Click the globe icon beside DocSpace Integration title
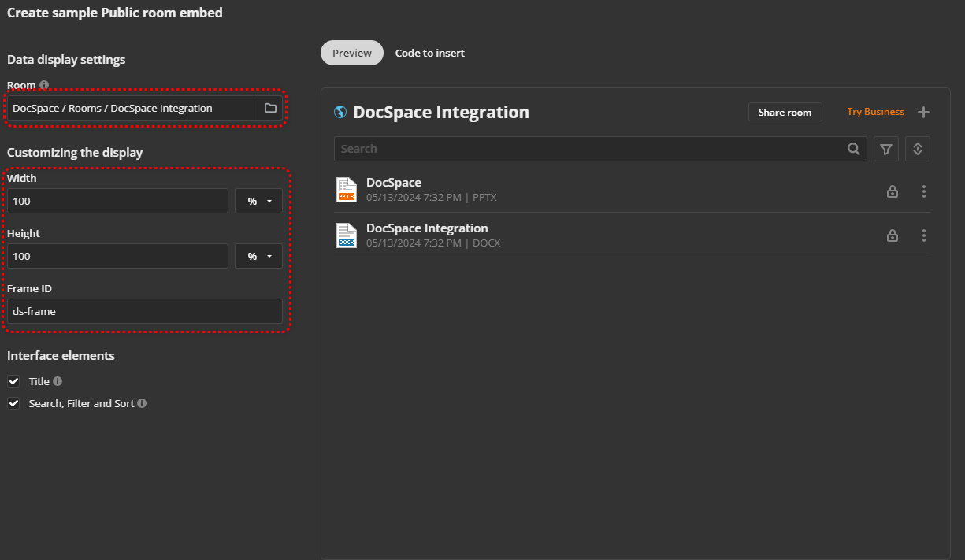This screenshot has width=965, height=560. (x=340, y=112)
